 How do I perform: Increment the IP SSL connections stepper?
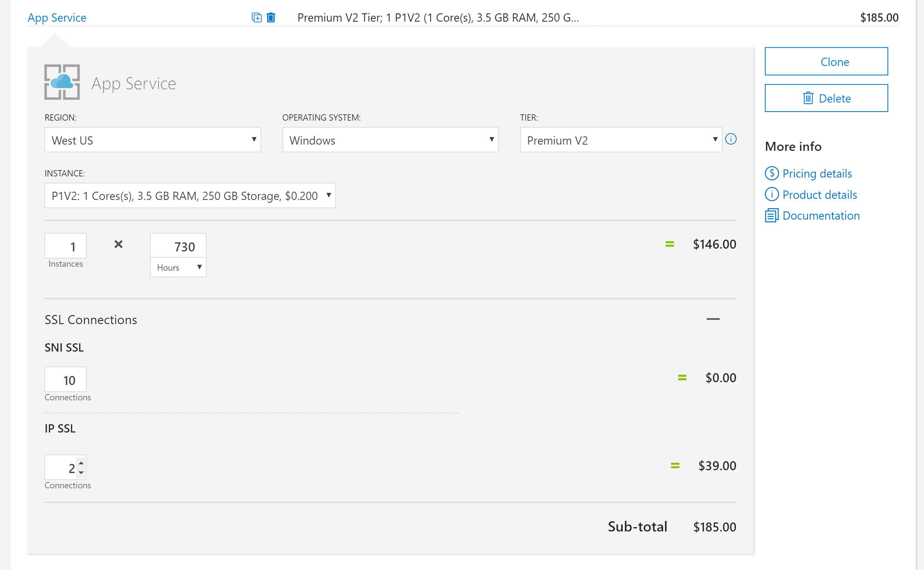point(81,463)
